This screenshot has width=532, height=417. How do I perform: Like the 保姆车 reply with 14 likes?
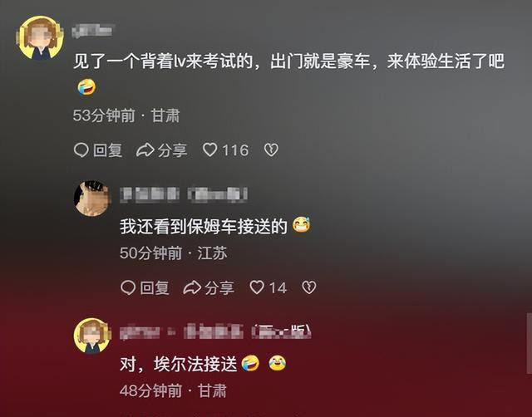(257, 287)
